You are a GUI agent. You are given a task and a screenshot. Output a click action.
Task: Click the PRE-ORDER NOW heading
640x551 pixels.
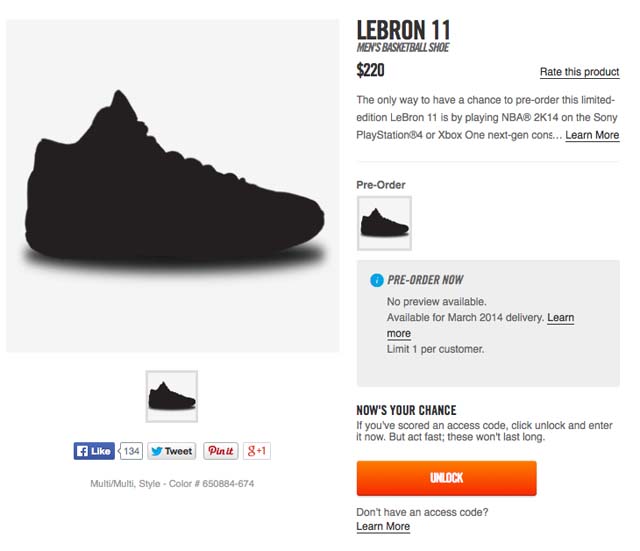(425, 280)
